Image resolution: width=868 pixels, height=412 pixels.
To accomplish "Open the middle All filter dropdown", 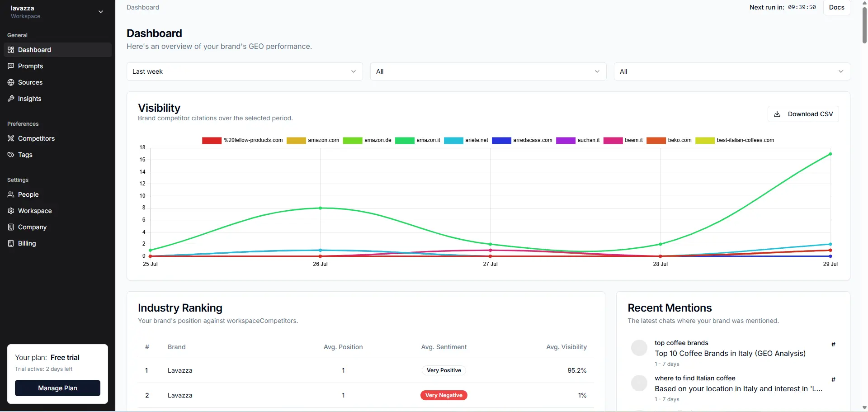I will coord(488,71).
